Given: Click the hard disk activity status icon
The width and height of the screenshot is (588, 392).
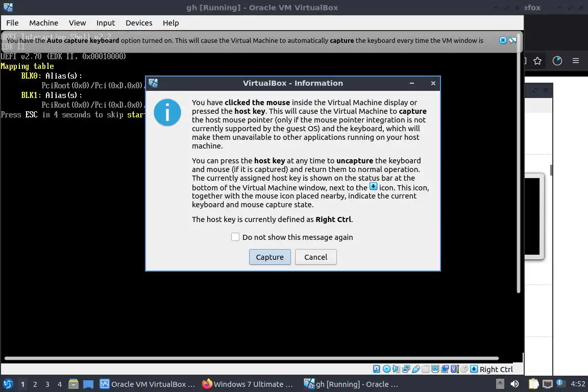Looking at the screenshot, I should coord(377,369).
